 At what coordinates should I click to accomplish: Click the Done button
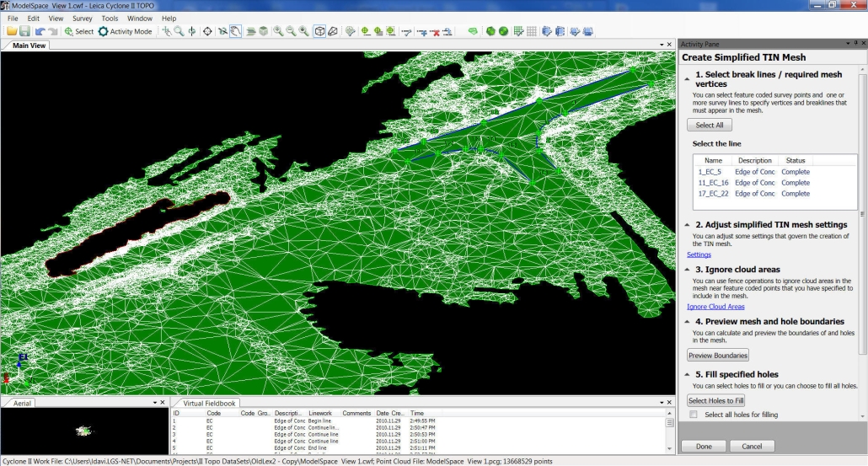coord(704,446)
